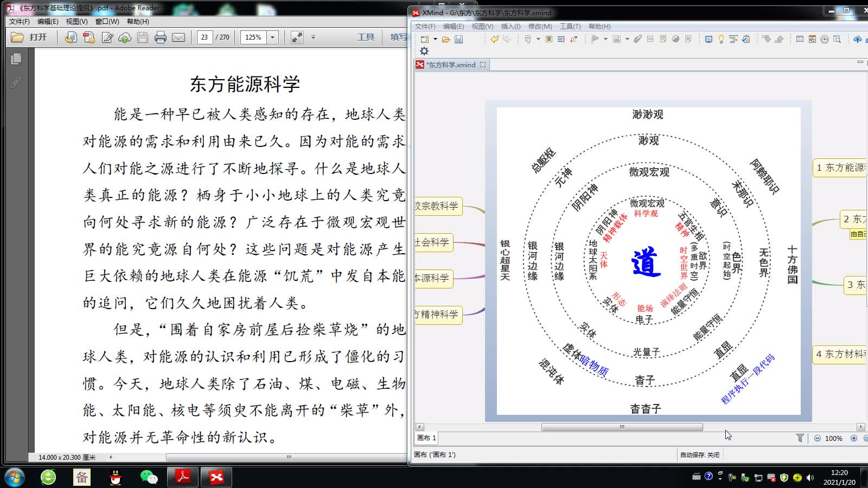Click the attachment paperclip icon in XMind toolbar

click(x=638, y=39)
